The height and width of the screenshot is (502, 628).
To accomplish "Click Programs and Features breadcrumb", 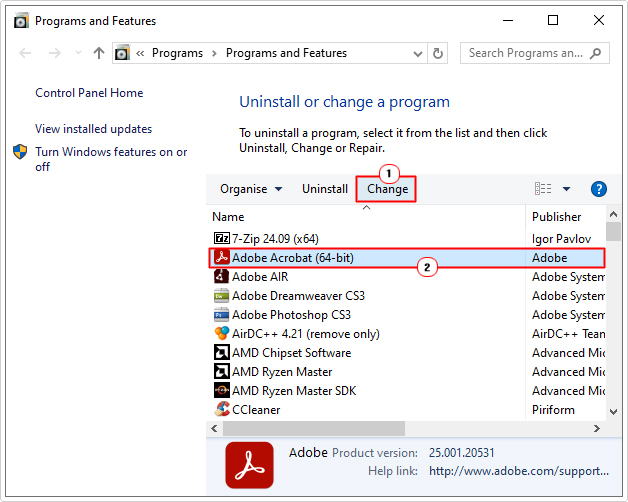I will [286, 53].
